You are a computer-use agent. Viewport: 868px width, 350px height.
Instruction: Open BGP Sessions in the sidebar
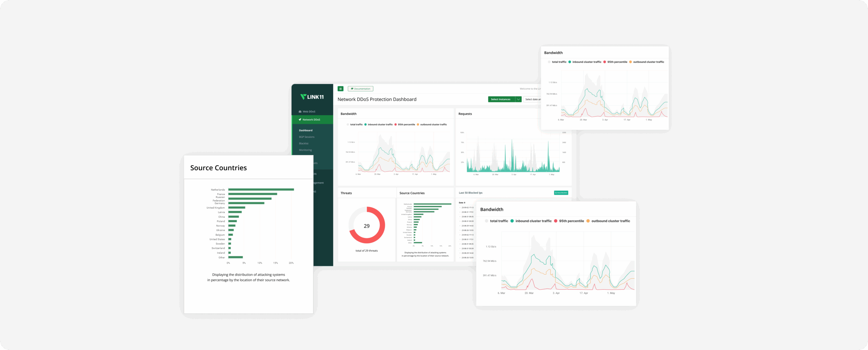[x=307, y=137]
